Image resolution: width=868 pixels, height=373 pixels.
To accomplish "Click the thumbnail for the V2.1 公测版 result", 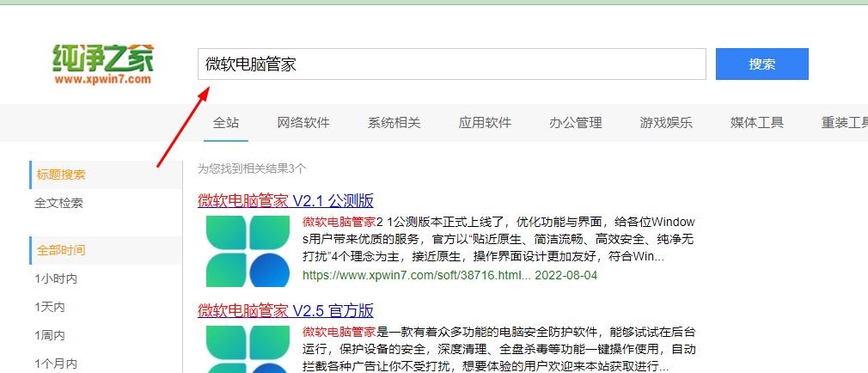I will coord(248,251).
